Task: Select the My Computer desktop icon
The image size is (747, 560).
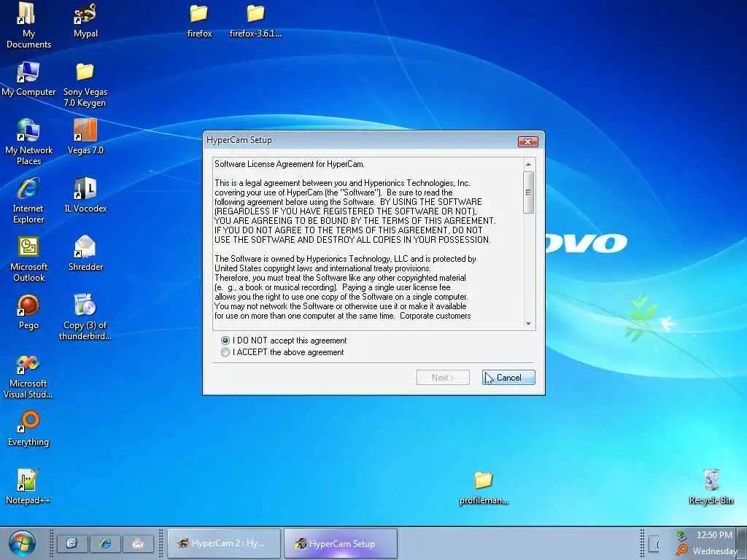Action: click(28, 79)
